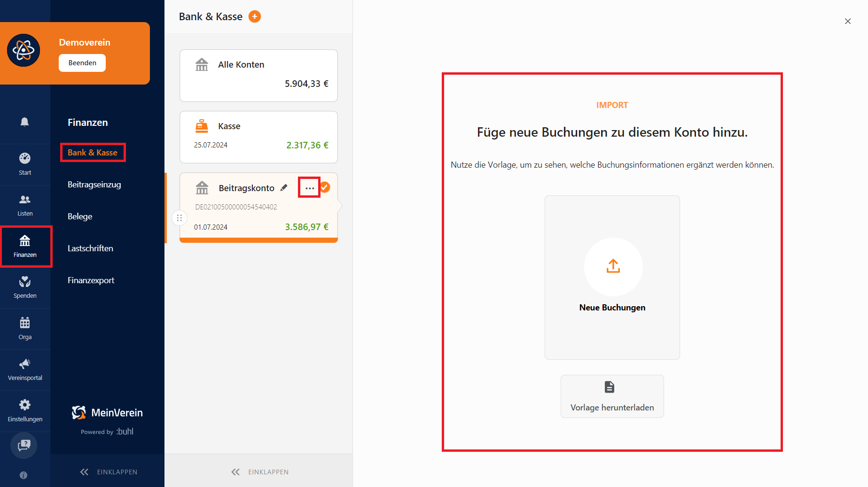Select the Alle Konten card
Image resolution: width=868 pixels, height=487 pixels.
pyautogui.click(x=258, y=76)
